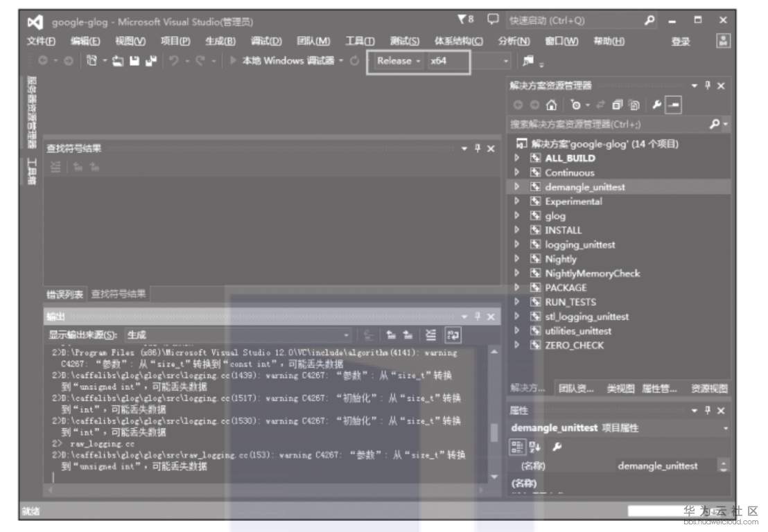Click the save all toolbar icon
The height and width of the screenshot is (532, 768).
point(151,61)
